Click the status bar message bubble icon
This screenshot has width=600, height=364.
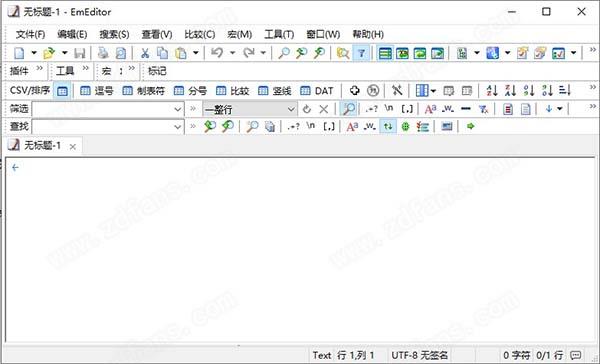point(576,355)
